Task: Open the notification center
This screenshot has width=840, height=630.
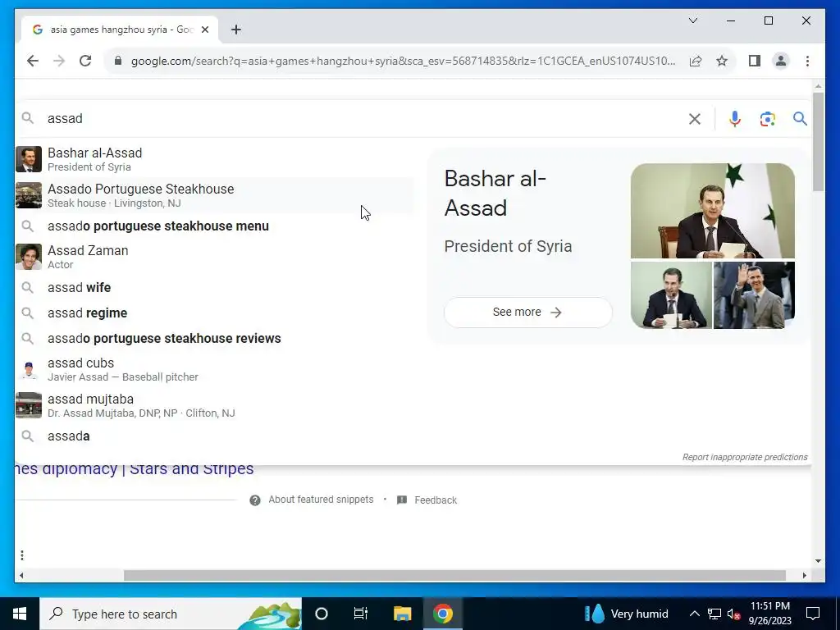Action: coord(813,614)
